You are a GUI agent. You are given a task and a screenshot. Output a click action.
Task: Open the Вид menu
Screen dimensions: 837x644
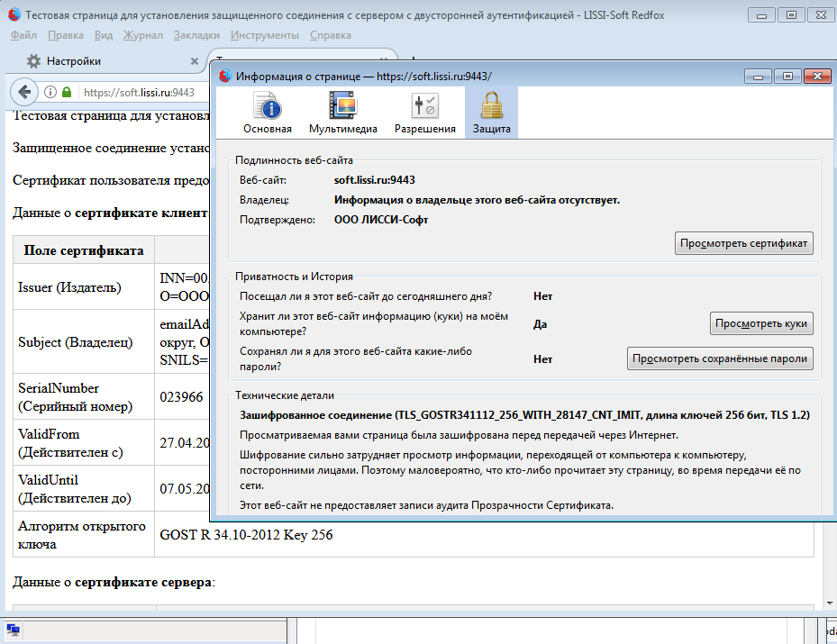click(104, 35)
